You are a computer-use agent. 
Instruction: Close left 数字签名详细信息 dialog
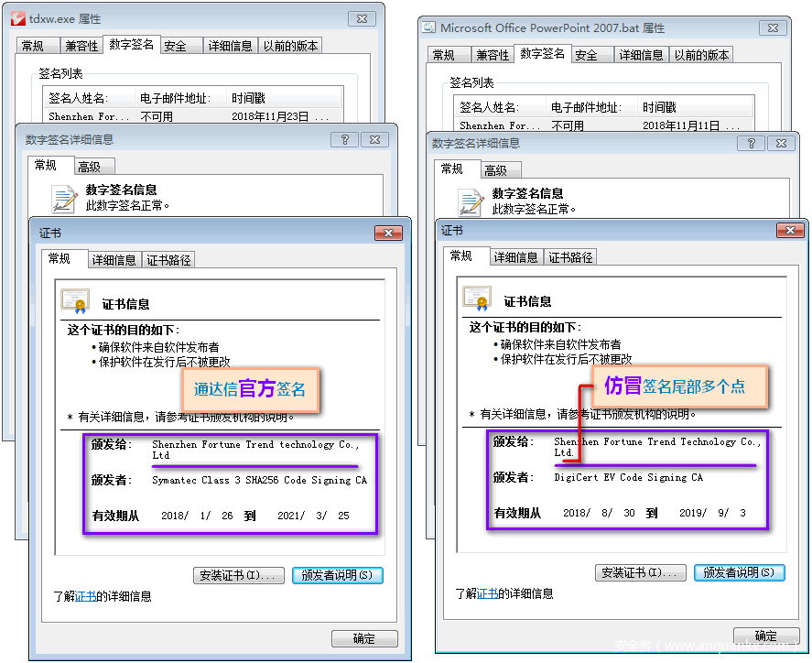374,139
